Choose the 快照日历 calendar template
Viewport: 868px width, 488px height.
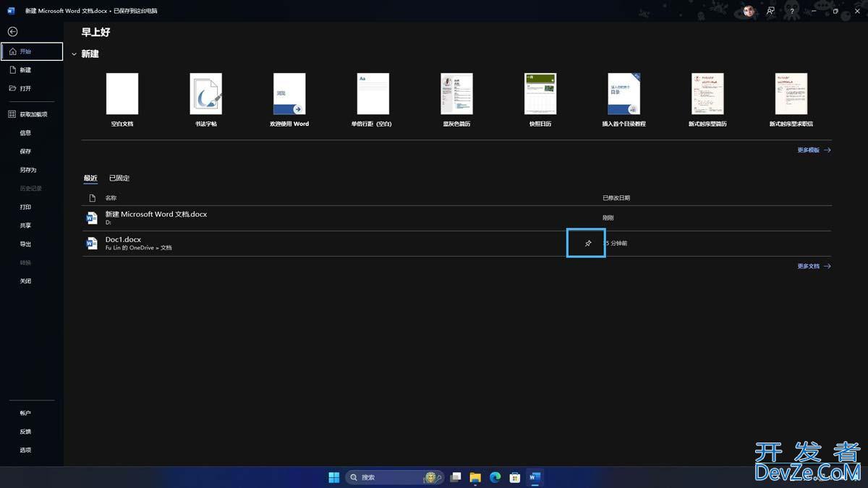pyautogui.click(x=540, y=100)
